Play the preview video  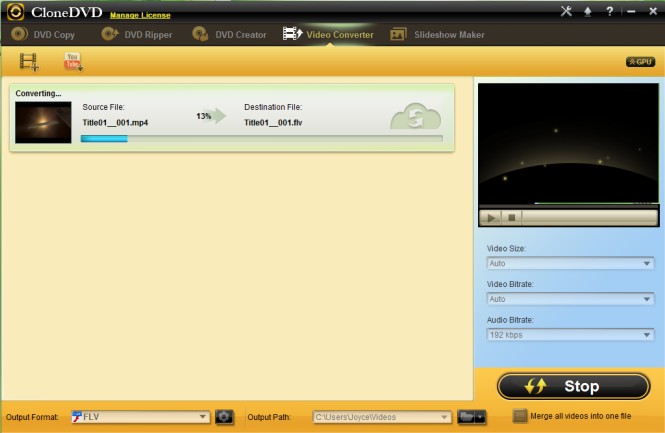pos(491,218)
